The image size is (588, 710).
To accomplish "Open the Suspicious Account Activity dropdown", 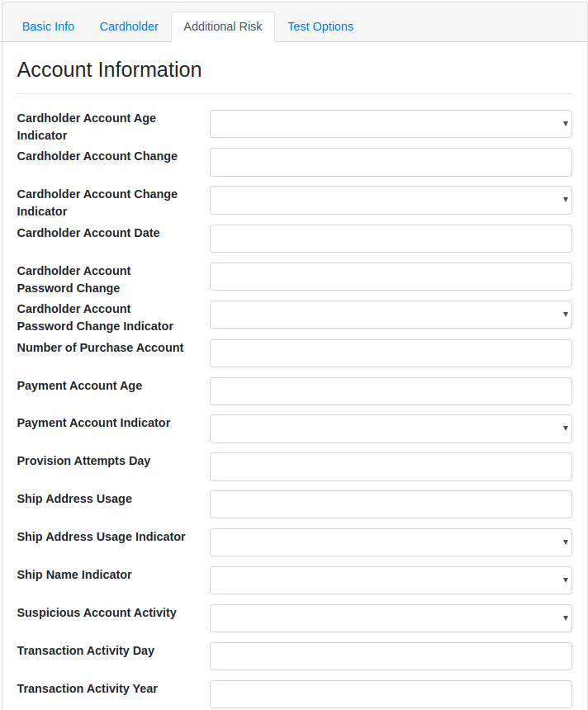I will point(391,618).
